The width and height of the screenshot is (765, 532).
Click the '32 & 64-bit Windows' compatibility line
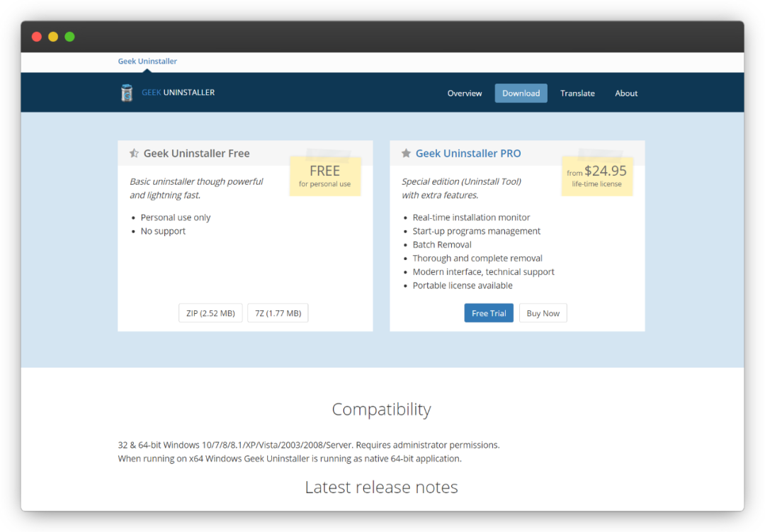309,445
